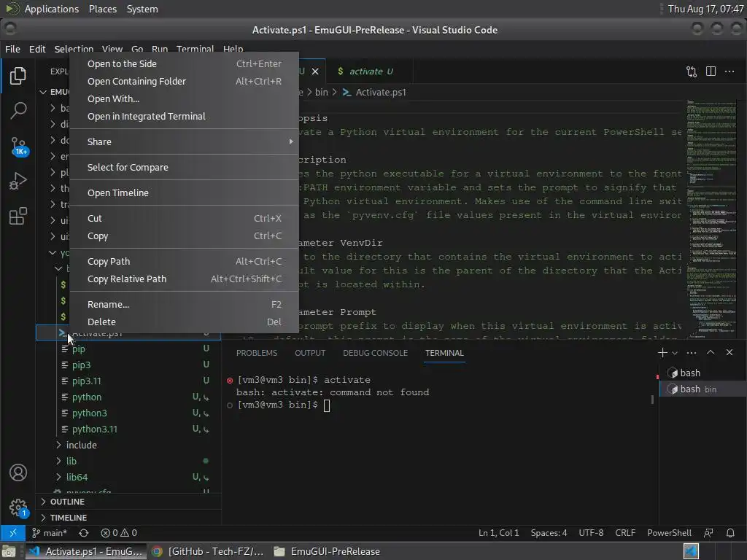Open the Edit menu

[x=37, y=49]
